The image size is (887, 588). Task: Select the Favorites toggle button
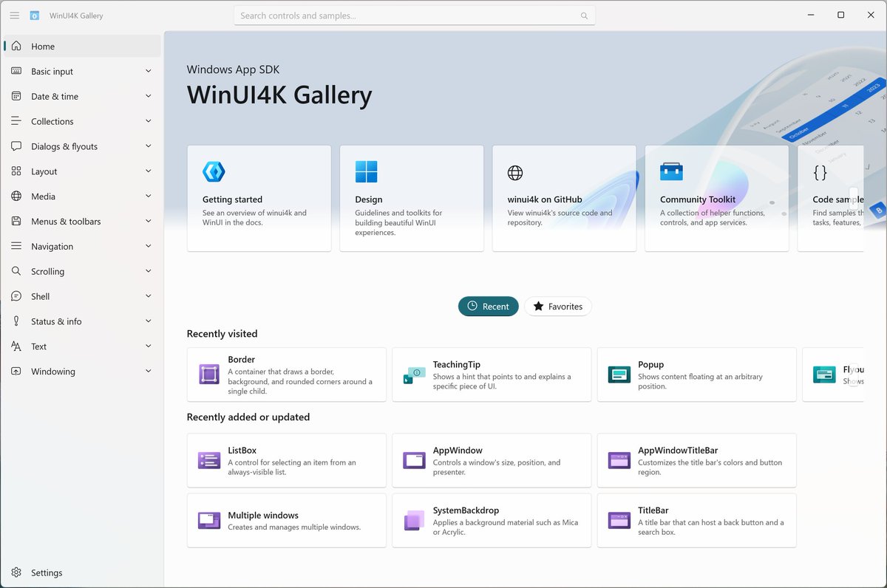[558, 307]
